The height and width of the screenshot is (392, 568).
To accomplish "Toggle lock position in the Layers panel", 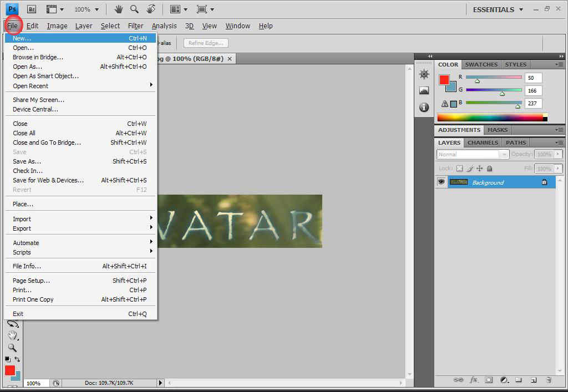I will tap(480, 169).
